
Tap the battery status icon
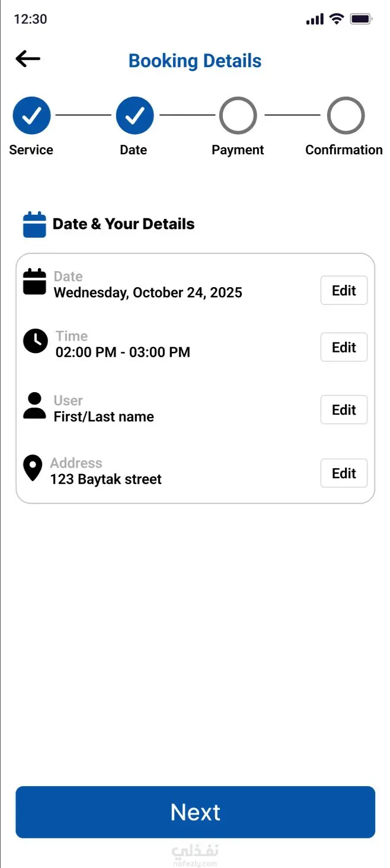pos(360,19)
